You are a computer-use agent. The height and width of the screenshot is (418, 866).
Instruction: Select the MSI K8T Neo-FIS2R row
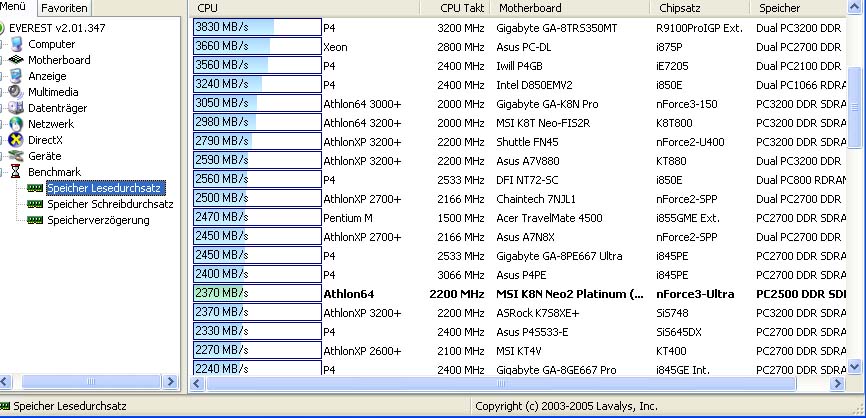coord(519,123)
